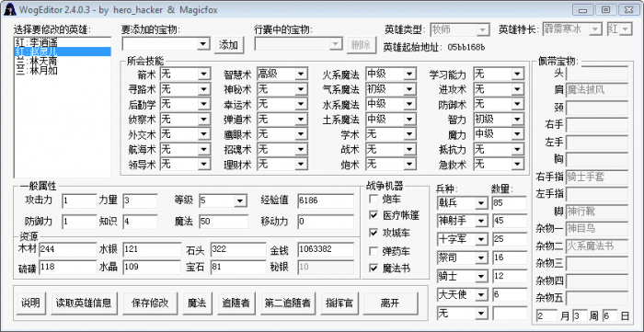Click the 宝石 field showing 81
The height and width of the screenshot is (332, 644).
tap(238, 267)
